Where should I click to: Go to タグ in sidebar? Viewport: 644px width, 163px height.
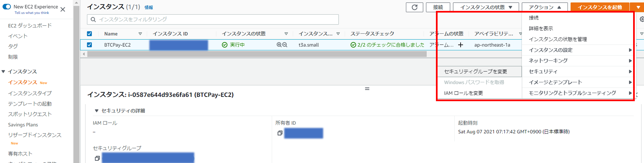pyautogui.click(x=13, y=46)
